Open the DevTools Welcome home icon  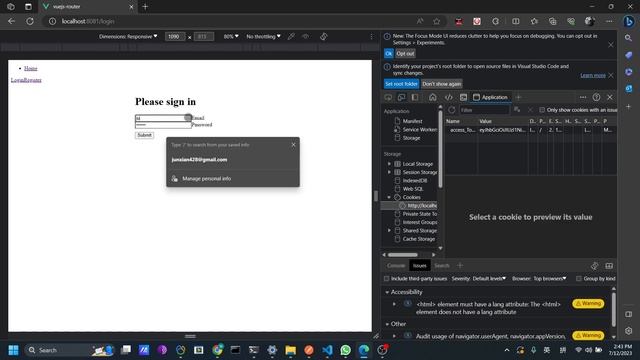pos(433,97)
